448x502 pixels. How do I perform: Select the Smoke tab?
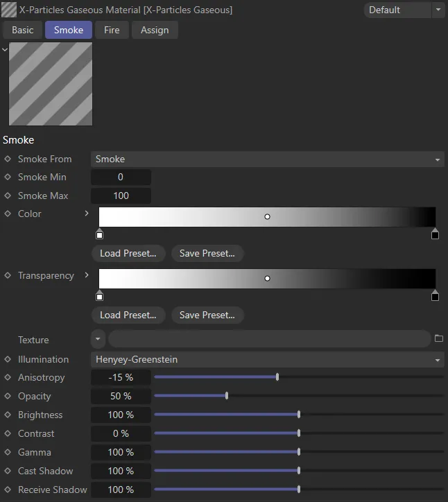pyautogui.click(x=69, y=30)
